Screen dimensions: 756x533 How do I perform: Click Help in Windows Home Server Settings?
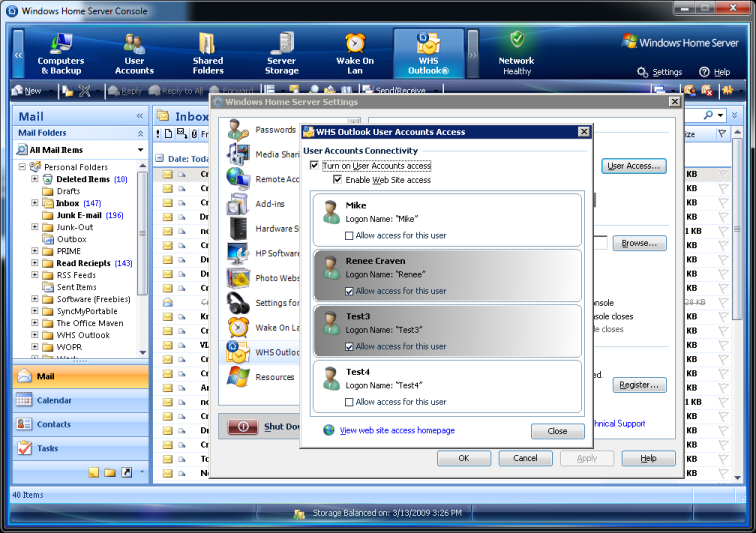tap(648, 458)
